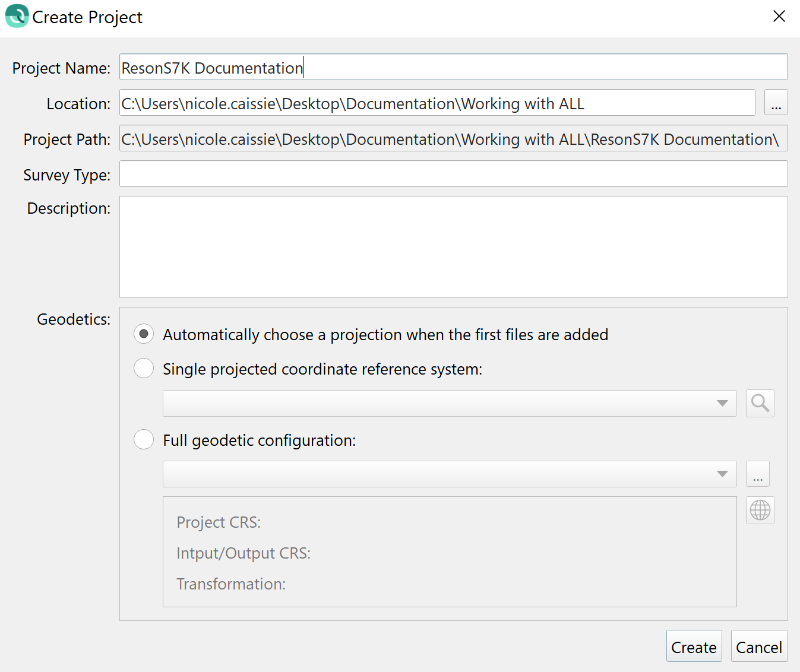Viewport: 800px width, 672px height.
Task: Click the search magnifier icon for coordinate systems
Action: tap(760, 404)
